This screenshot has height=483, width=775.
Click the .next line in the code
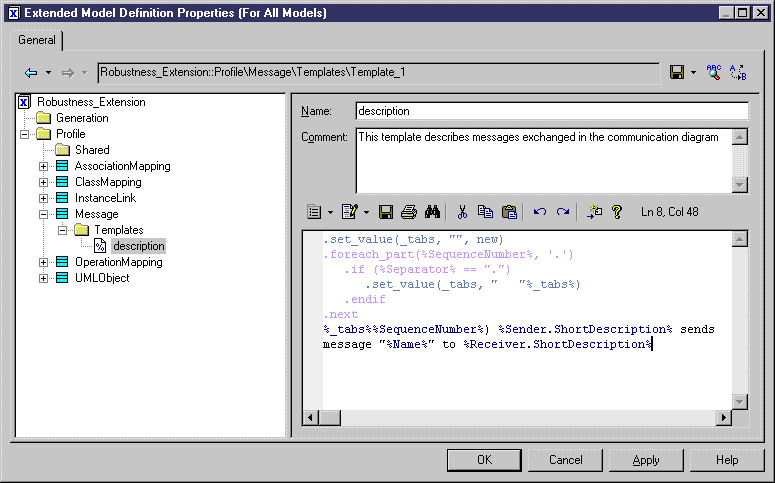(x=341, y=314)
